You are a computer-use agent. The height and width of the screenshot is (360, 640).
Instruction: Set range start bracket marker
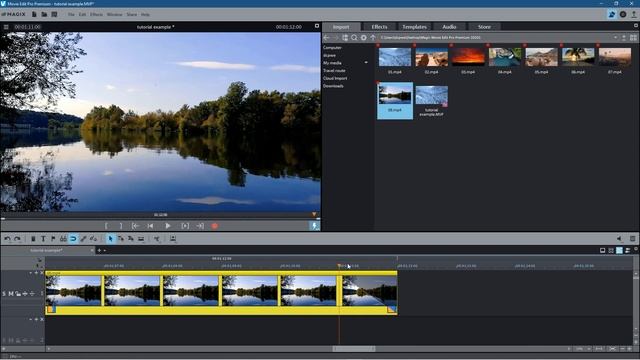click(106, 226)
